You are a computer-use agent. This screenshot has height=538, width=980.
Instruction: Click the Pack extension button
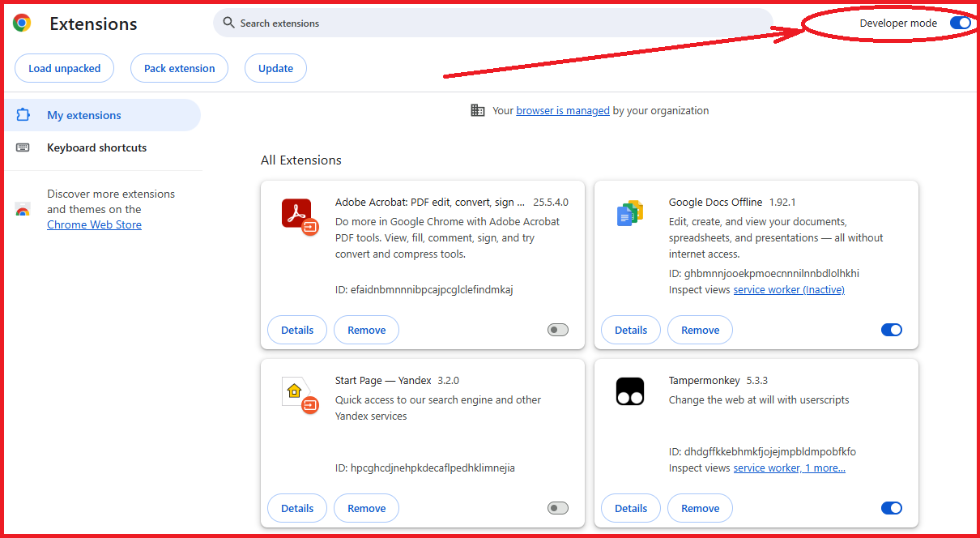point(180,68)
